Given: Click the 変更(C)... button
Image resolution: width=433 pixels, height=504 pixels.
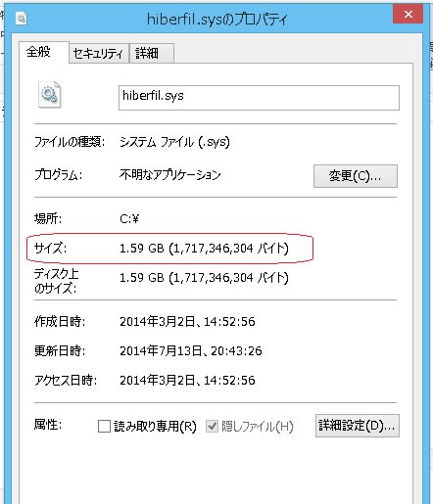Looking at the screenshot, I should pyautogui.click(x=356, y=176).
